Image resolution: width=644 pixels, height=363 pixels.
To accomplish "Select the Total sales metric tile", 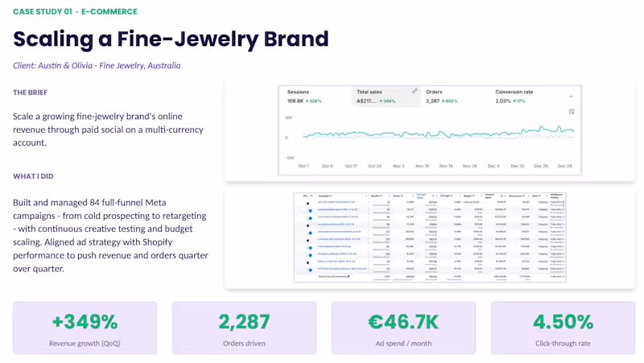I will click(386, 97).
